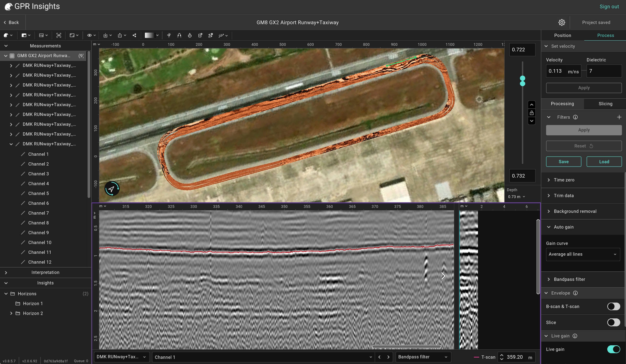The image size is (626, 364).
Task: Open the Depth 0.73 m dropdown
Action: pyautogui.click(x=516, y=197)
